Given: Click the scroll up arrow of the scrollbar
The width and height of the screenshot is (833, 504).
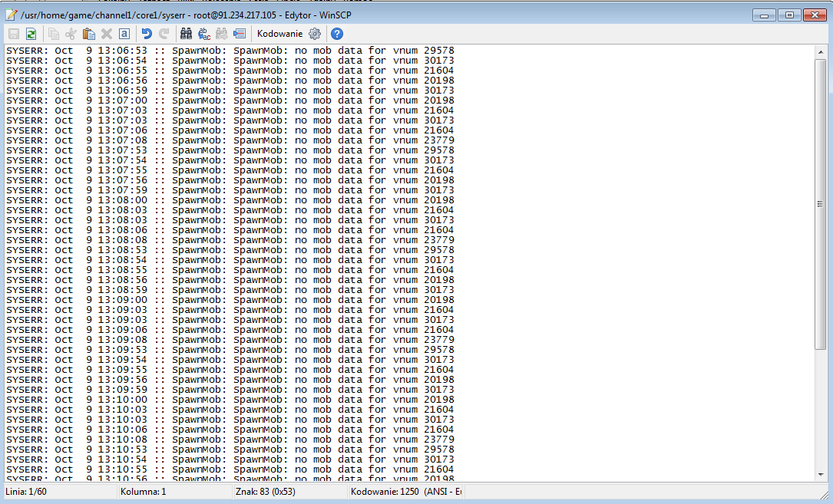Looking at the screenshot, I should tap(820, 52).
